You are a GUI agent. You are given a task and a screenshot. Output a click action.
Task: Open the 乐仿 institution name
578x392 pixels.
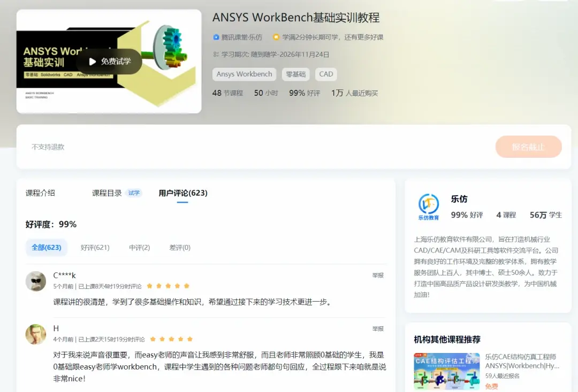(x=459, y=199)
